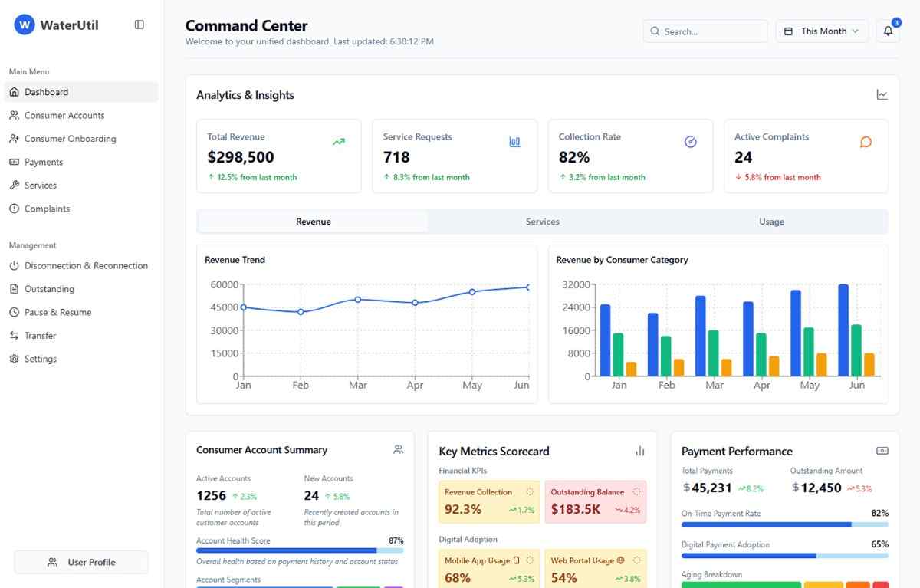The width and height of the screenshot is (920, 588).
Task: Switch to the Services tab
Action: 542,221
